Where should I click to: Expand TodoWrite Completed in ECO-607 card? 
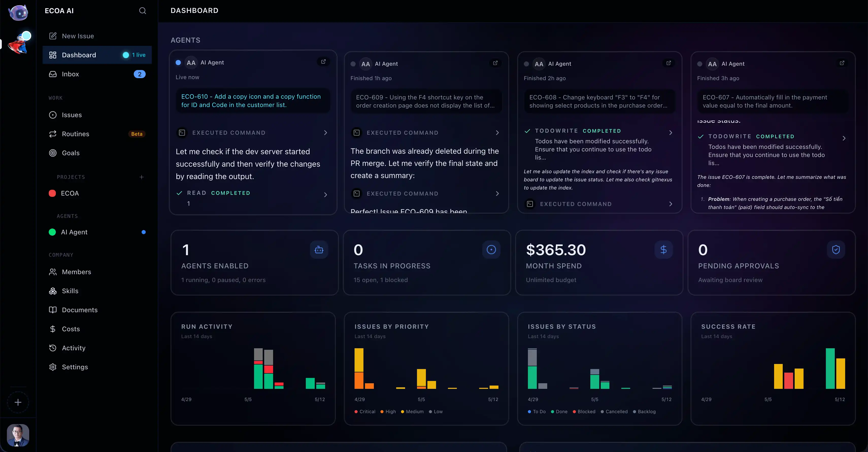(x=773, y=150)
